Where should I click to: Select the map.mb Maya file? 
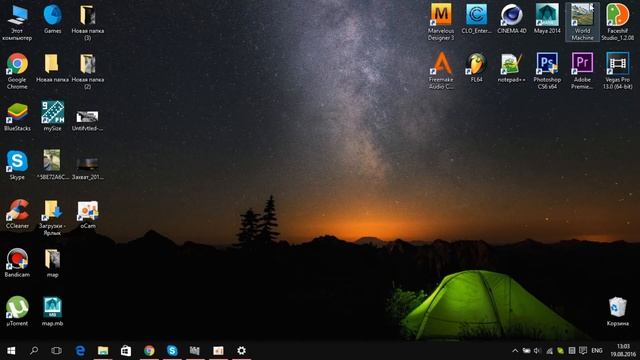pos(52,311)
